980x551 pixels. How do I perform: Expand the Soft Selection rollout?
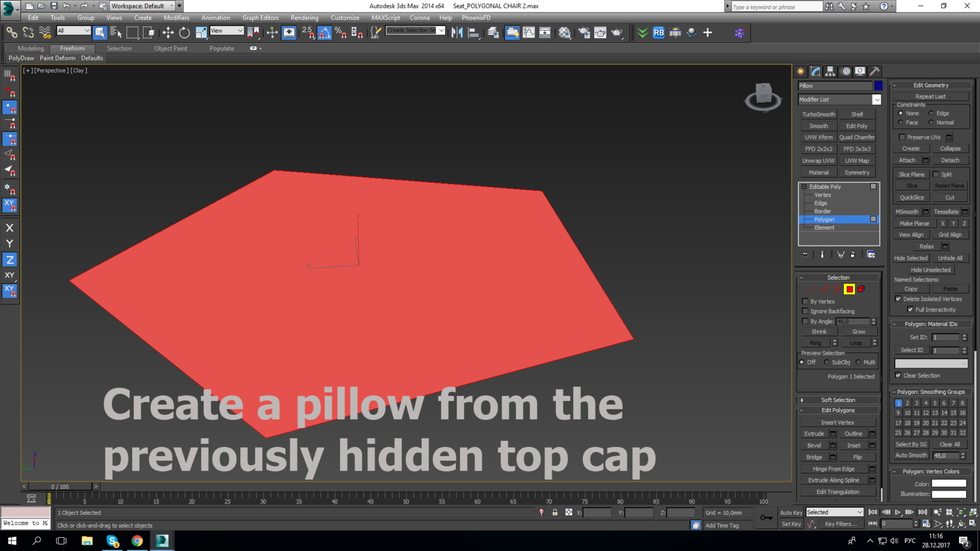click(x=838, y=400)
